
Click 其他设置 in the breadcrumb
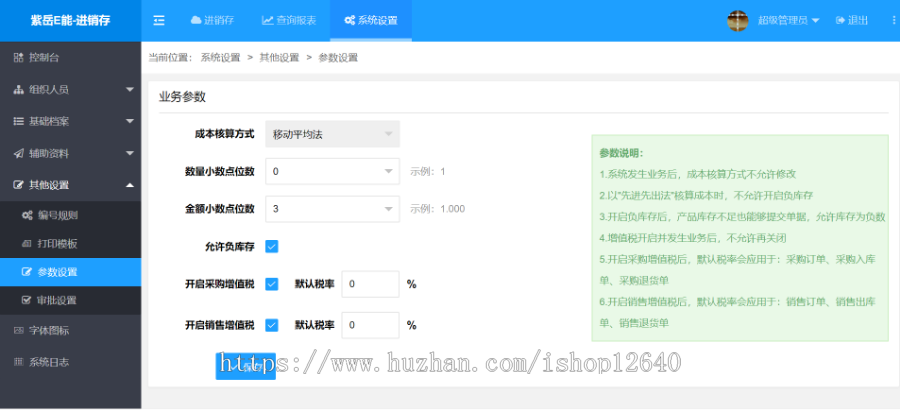coord(279,57)
